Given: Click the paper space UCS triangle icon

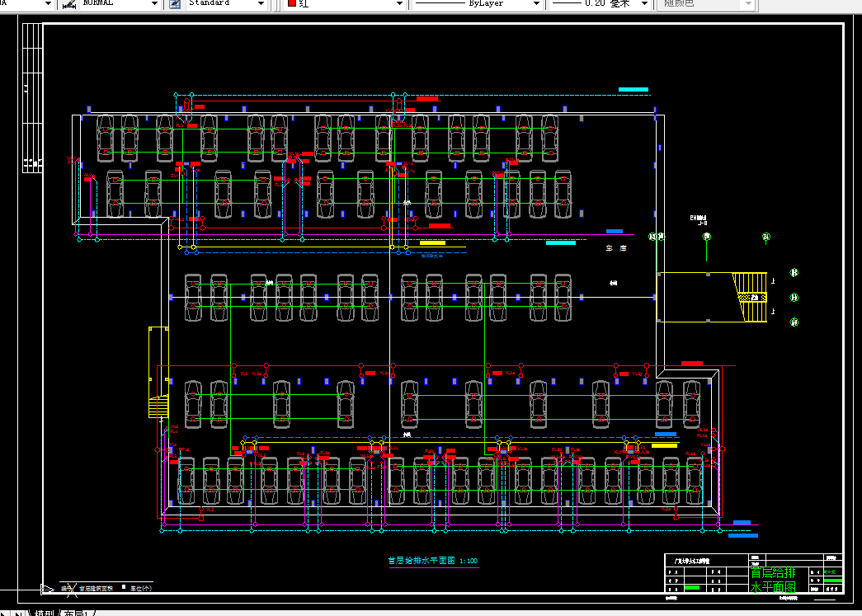Looking at the screenshot, I should [x=47, y=589].
